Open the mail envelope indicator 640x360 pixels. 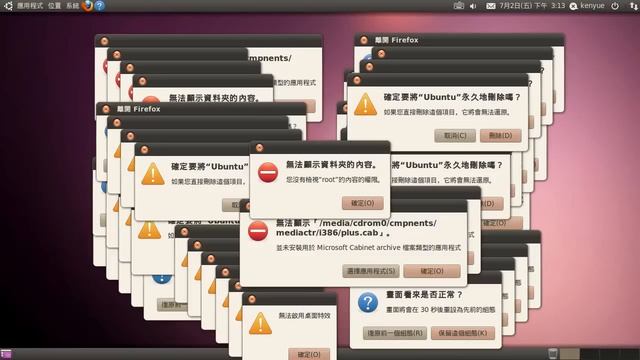click(x=491, y=6)
